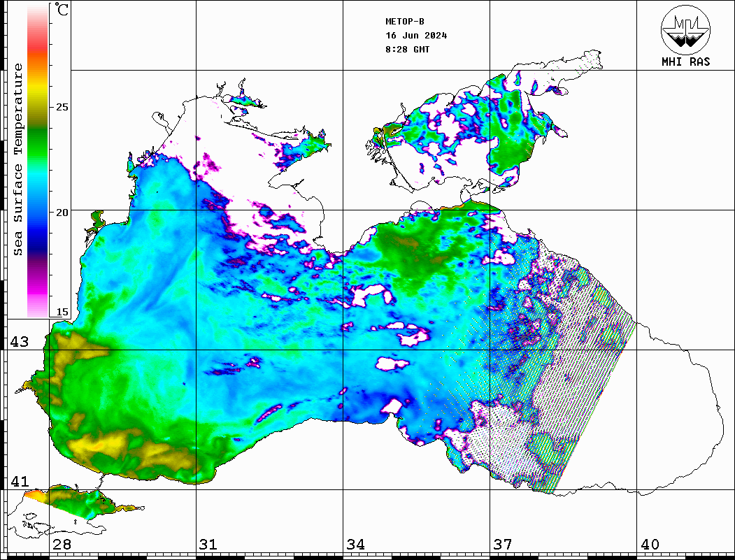735x560 pixels.
Task: Click the latitude label 41
Action: (19, 481)
